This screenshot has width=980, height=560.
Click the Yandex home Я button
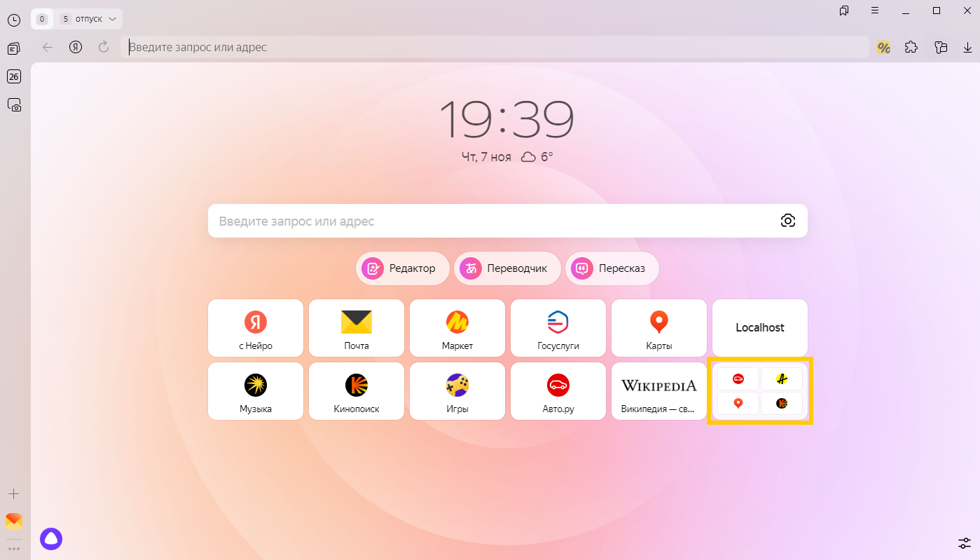click(x=76, y=47)
